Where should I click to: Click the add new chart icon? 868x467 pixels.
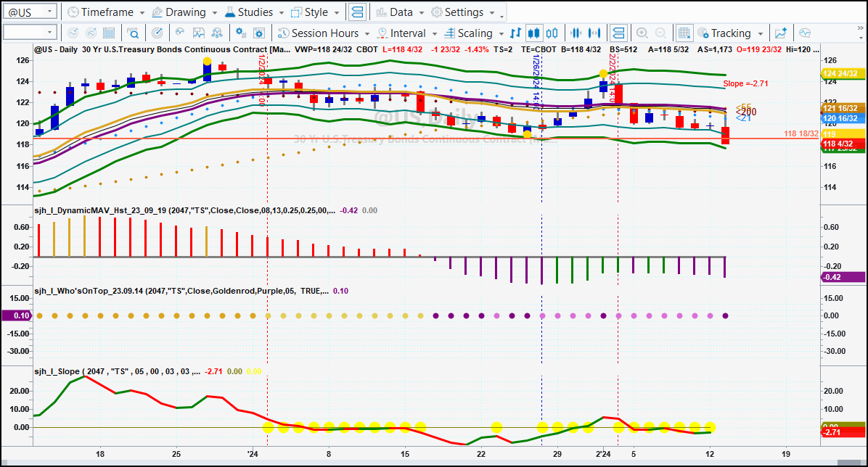(780, 33)
